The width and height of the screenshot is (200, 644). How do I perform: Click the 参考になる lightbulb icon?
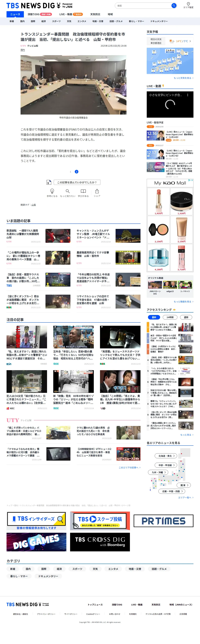click(52, 191)
